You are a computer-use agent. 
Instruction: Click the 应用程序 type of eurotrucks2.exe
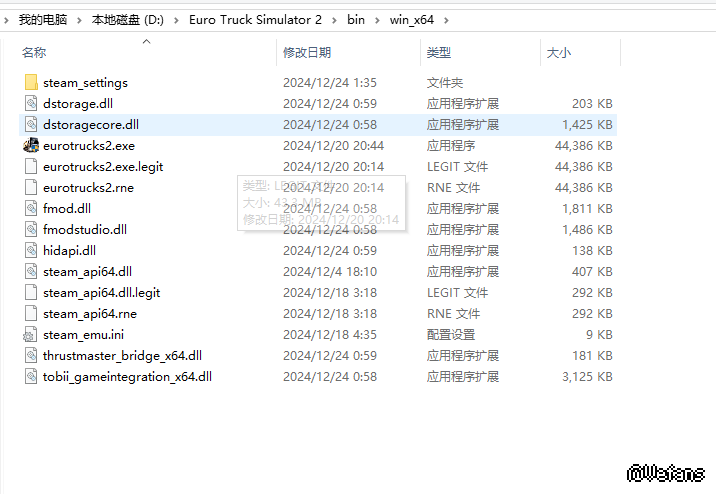[x=451, y=146]
